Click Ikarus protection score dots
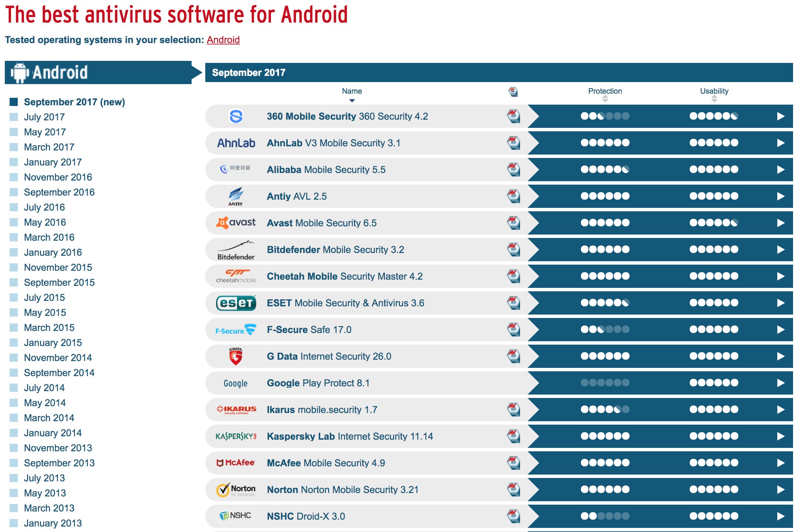The height and width of the screenshot is (532, 804). click(605, 409)
